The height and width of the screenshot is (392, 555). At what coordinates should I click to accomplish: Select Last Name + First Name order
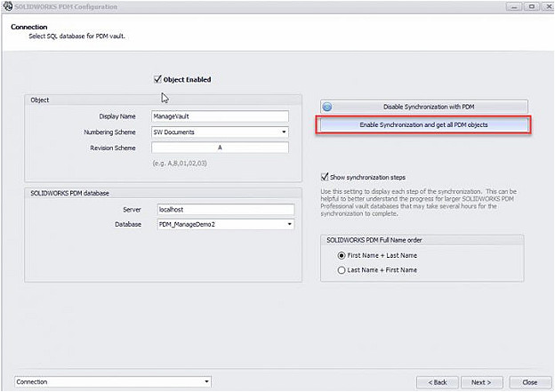pos(342,270)
